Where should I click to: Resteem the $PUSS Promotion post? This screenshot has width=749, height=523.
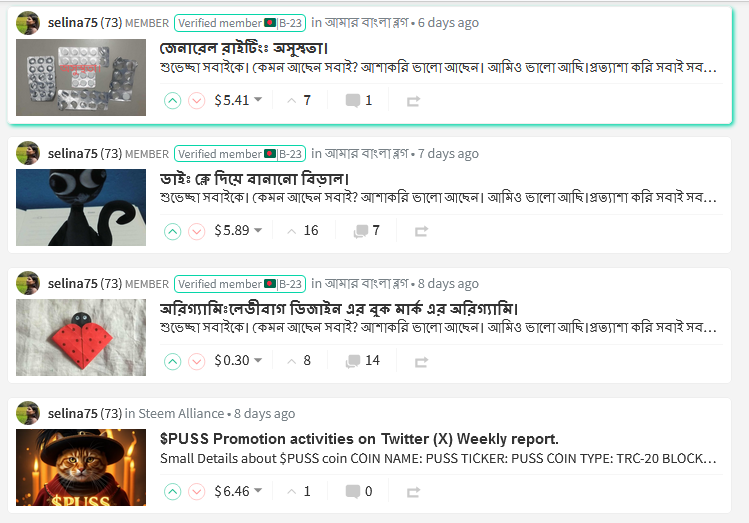(413, 492)
